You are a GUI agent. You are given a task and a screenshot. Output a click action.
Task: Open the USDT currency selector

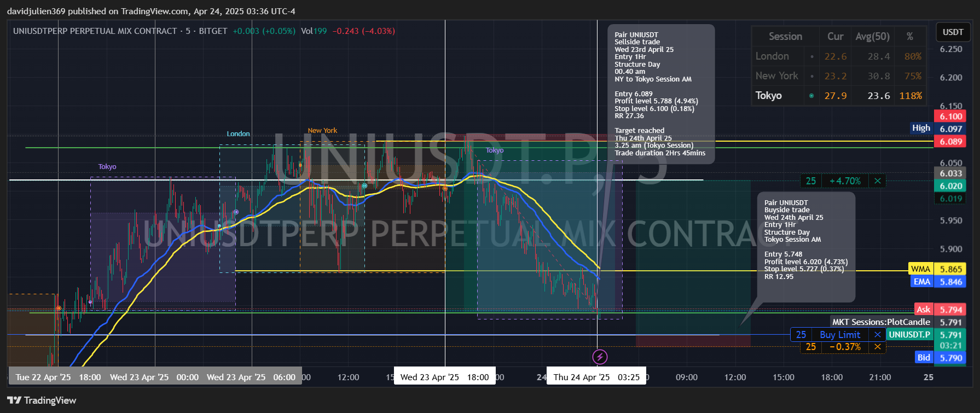tap(953, 32)
